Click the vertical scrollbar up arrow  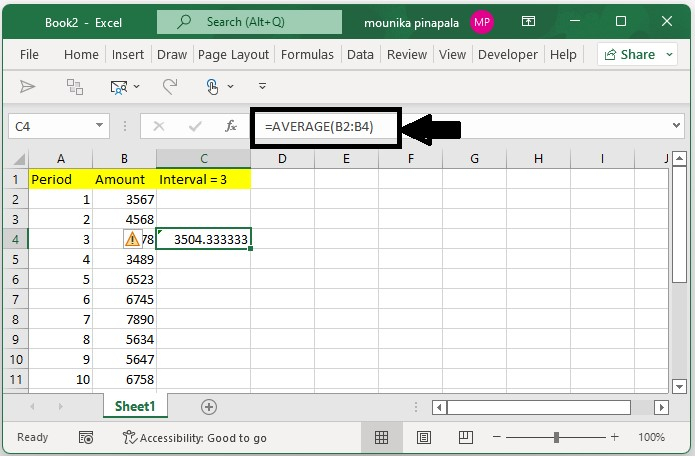(679, 159)
